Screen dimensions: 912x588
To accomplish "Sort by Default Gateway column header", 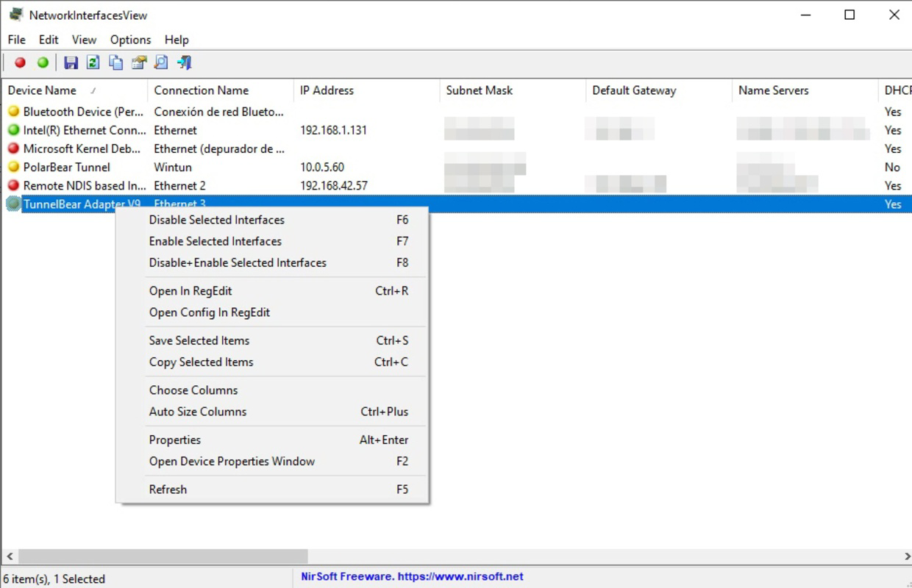I will [659, 90].
